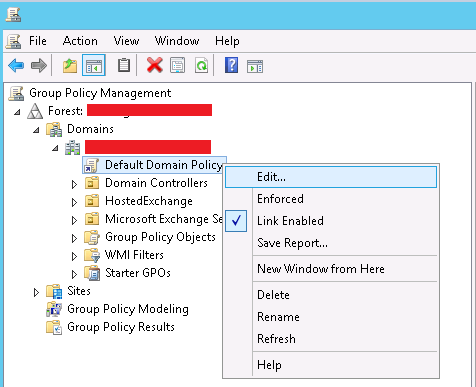This screenshot has width=476, height=387.
Task: Click the Domain Controllers OU folder icon
Action: [x=92, y=183]
